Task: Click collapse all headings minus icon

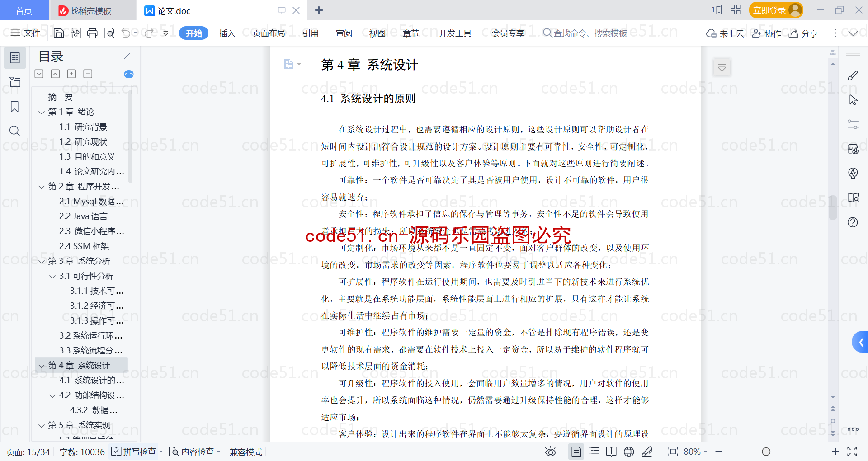Action: [88, 74]
